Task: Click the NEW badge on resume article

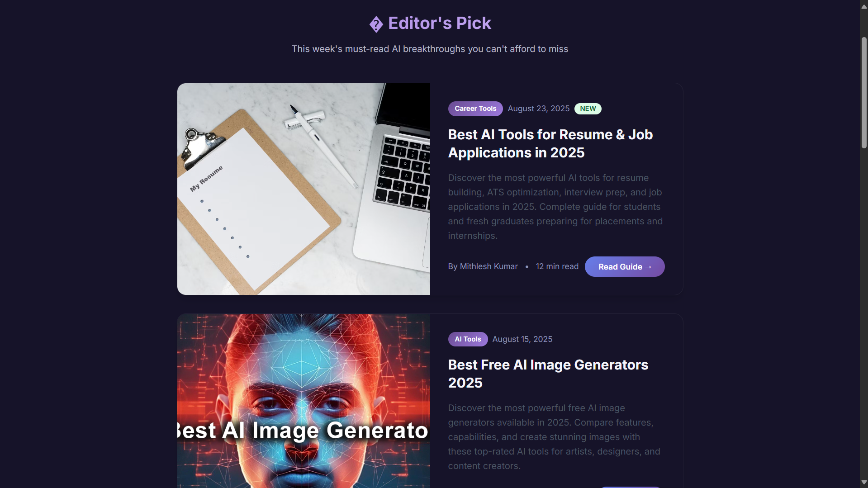Action: tap(588, 109)
